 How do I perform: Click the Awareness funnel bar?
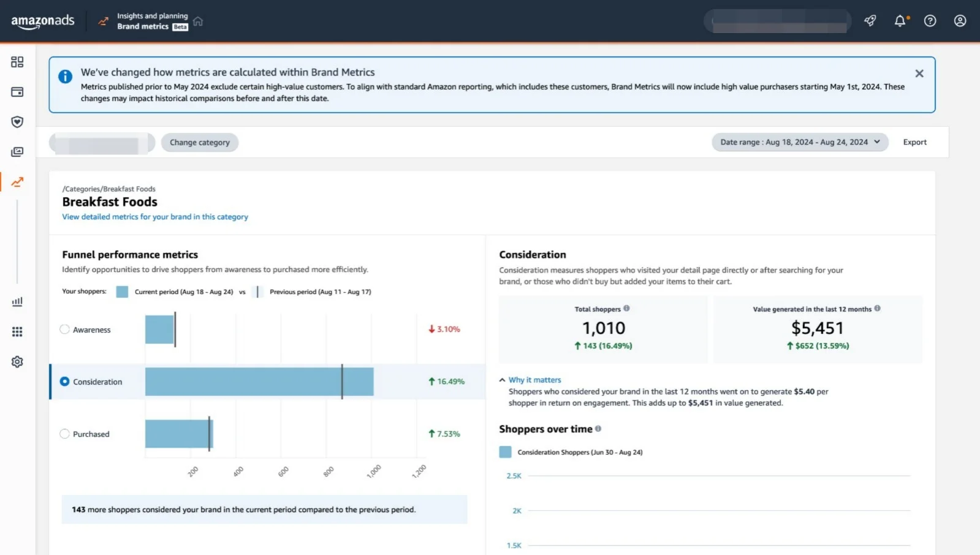pos(159,330)
